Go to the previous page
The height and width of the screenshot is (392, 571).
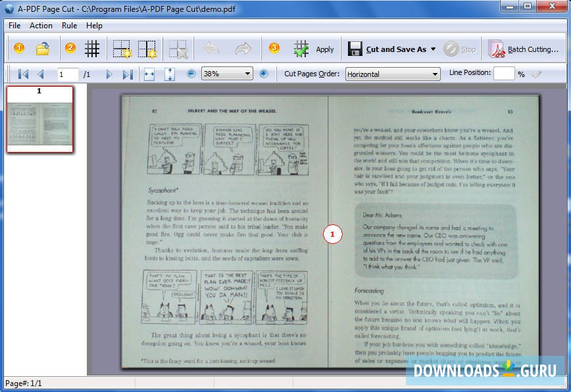coord(40,74)
